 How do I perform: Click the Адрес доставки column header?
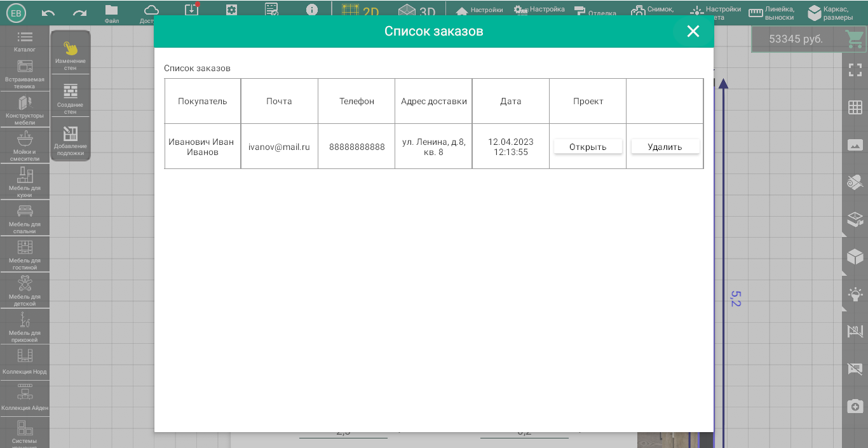(x=434, y=101)
